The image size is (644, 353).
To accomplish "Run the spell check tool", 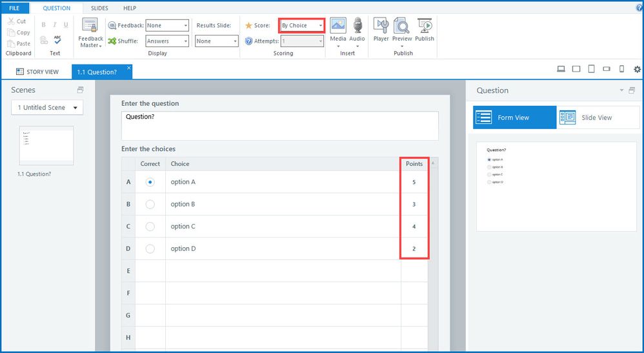I will point(57,40).
